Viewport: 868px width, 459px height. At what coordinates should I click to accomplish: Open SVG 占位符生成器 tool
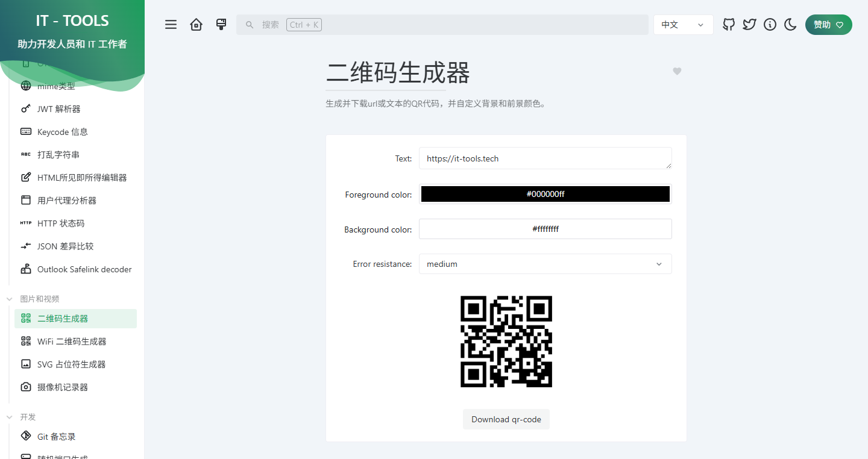[71, 364]
